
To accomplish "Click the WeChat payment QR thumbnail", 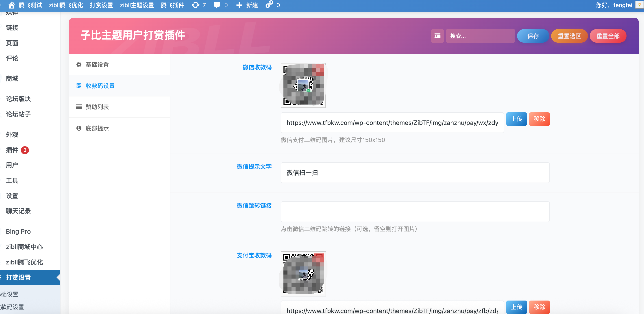I will [x=303, y=85].
